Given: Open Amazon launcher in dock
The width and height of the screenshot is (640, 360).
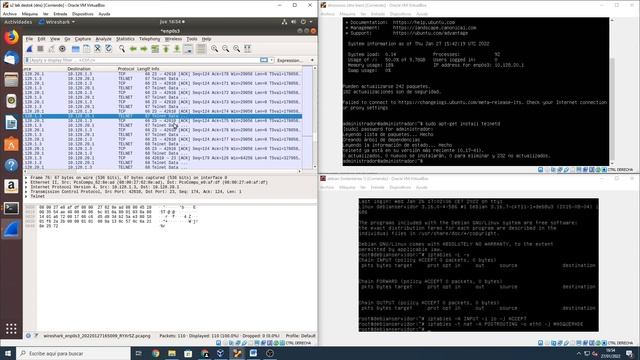Looking at the screenshot, I should click(x=11, y=187).
